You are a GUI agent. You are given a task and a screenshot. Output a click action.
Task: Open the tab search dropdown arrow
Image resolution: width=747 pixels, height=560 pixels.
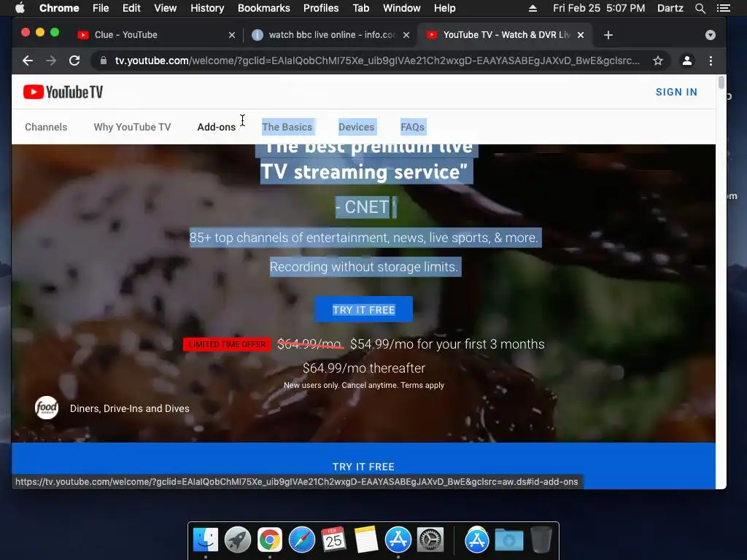click(711, 35)
